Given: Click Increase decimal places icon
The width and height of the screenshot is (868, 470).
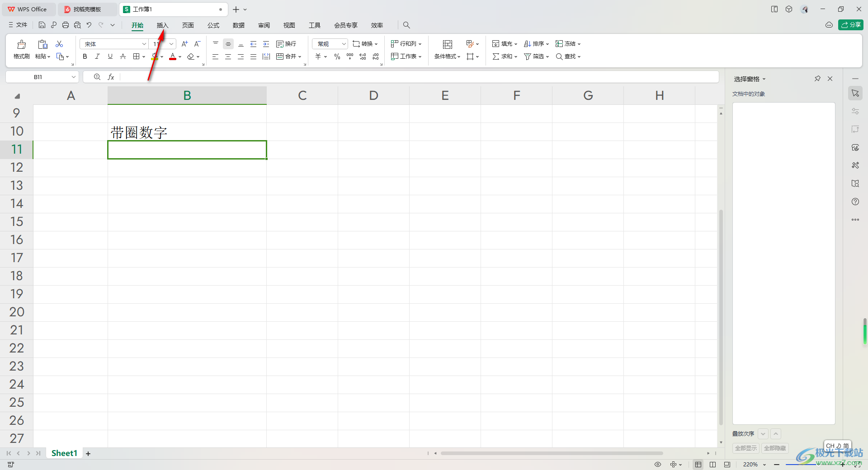Looking at the screenshot, I should 363,56.
